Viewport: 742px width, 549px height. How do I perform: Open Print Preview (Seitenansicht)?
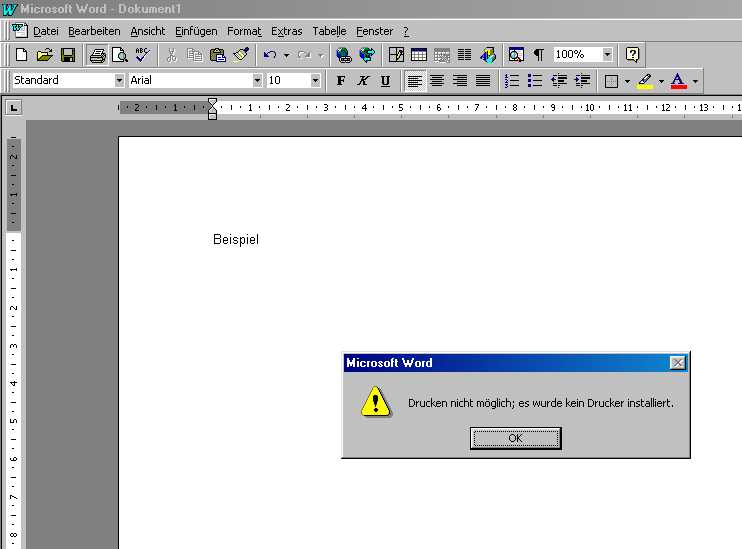120,55
